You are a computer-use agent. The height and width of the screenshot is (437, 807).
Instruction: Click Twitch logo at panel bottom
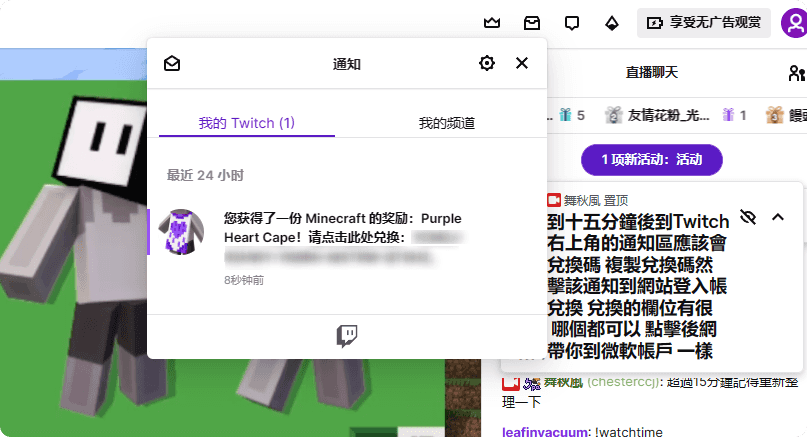coord(347,336)
